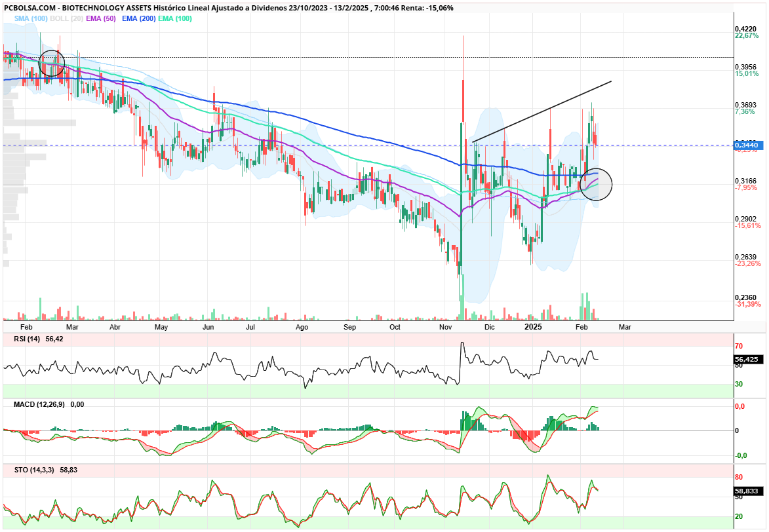Click the EMA (200) legend label
The image size is (769, 532).
point(139,18)
